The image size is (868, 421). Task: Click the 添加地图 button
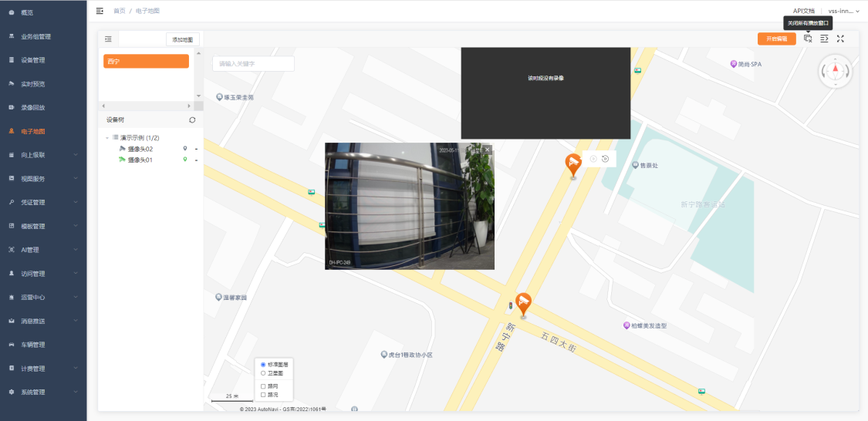pos(183,39)
